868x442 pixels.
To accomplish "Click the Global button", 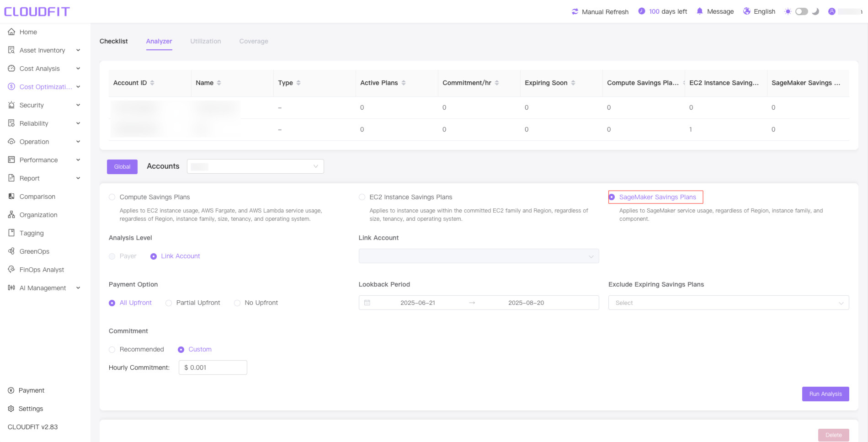I will point(122,167).
